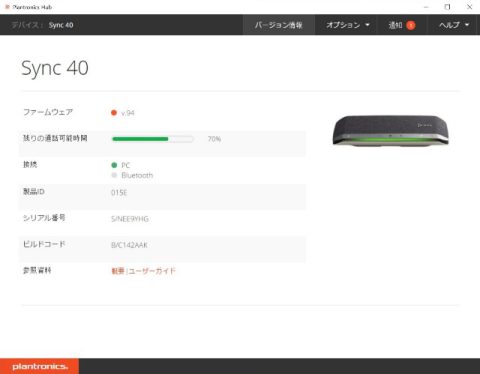Open the ユーザーガイド link

click(x=152, y=271)
